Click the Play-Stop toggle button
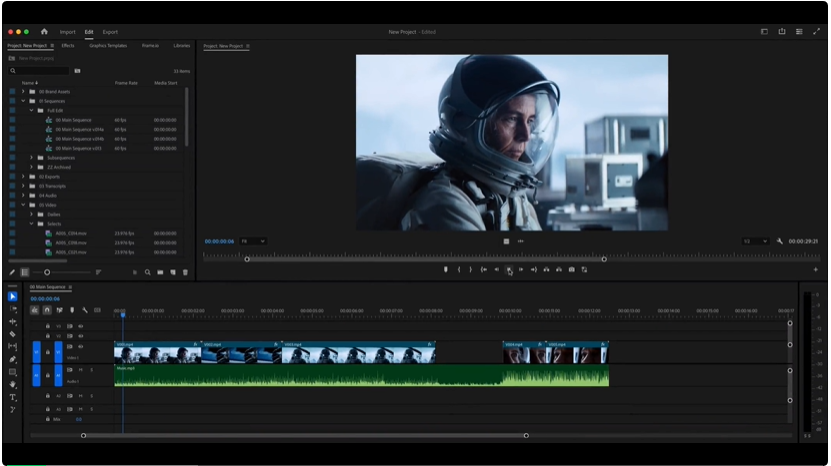This screenshot has width=831, height=466. pos(509,269)
